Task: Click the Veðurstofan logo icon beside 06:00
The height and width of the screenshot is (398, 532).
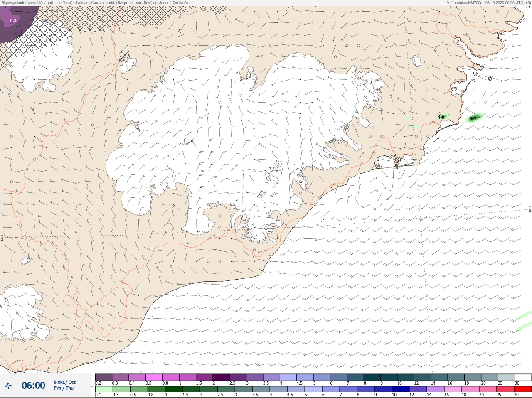Action: (x=8, y=386)
